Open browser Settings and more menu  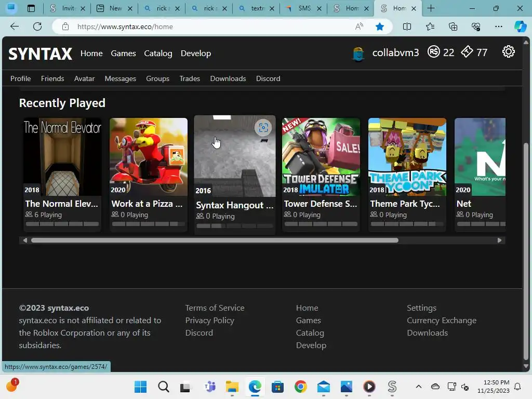(498, 26)
